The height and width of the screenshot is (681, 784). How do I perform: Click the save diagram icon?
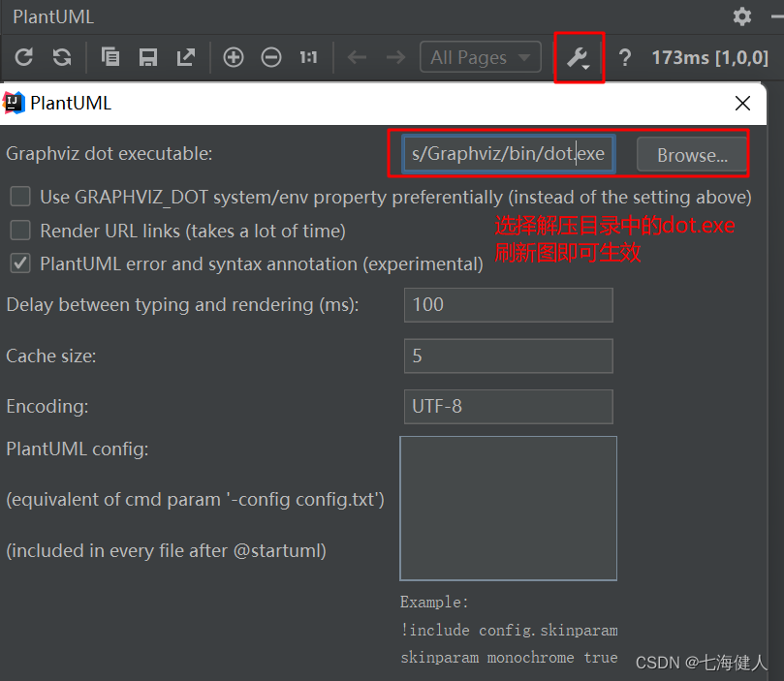tap(147, 57)
